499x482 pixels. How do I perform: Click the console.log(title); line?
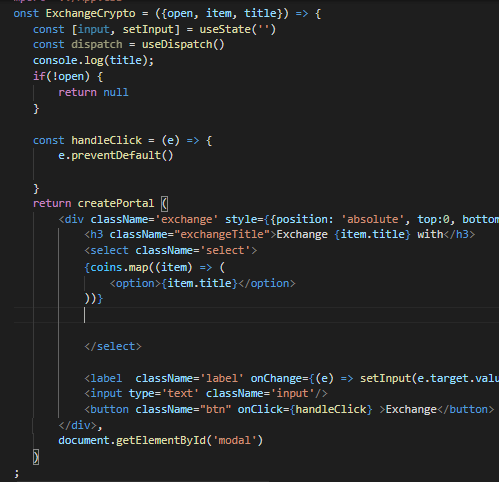point(93,60)
